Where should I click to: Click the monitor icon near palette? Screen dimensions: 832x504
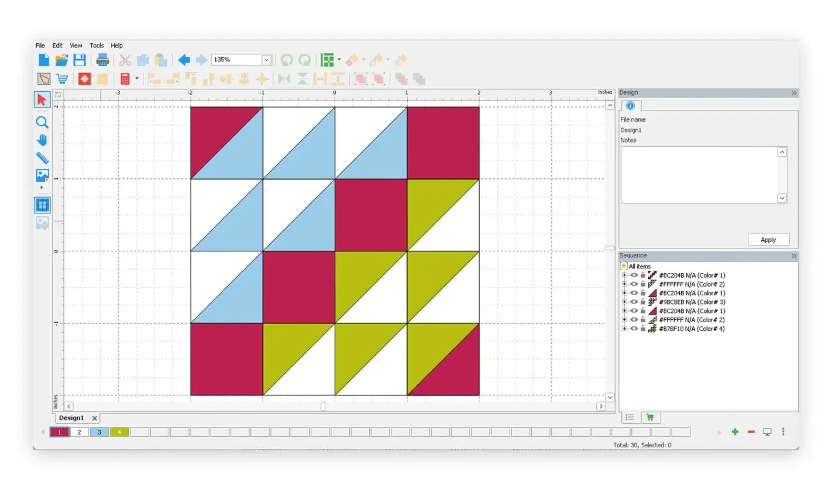tap(767, 432)
